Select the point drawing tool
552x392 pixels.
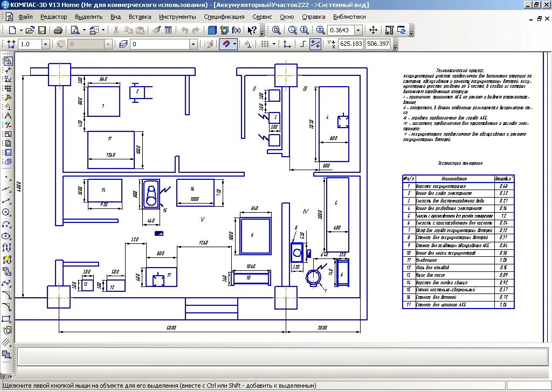click(x=6, y=177)
